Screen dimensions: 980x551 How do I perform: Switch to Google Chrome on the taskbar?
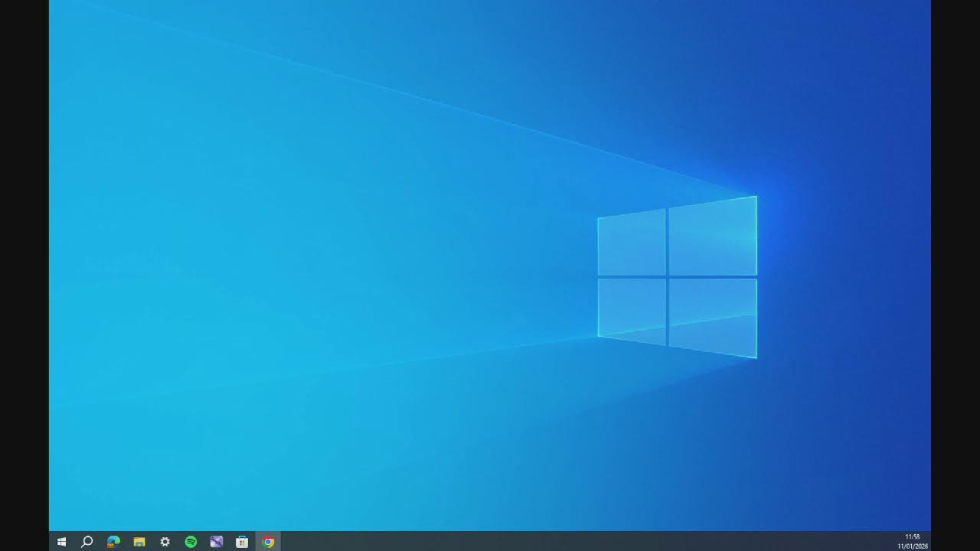(268, 542)
